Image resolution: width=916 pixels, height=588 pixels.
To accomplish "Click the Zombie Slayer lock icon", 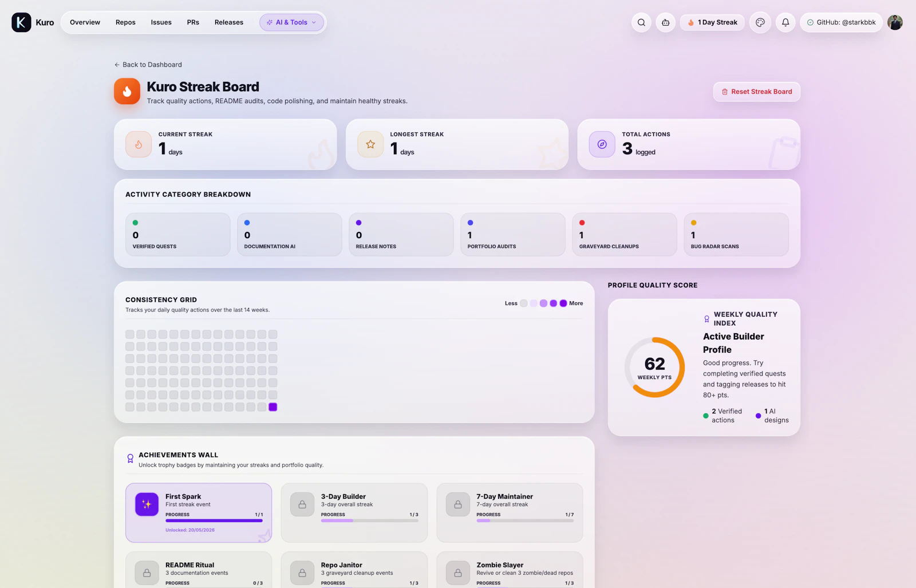I will click(458, 573).
